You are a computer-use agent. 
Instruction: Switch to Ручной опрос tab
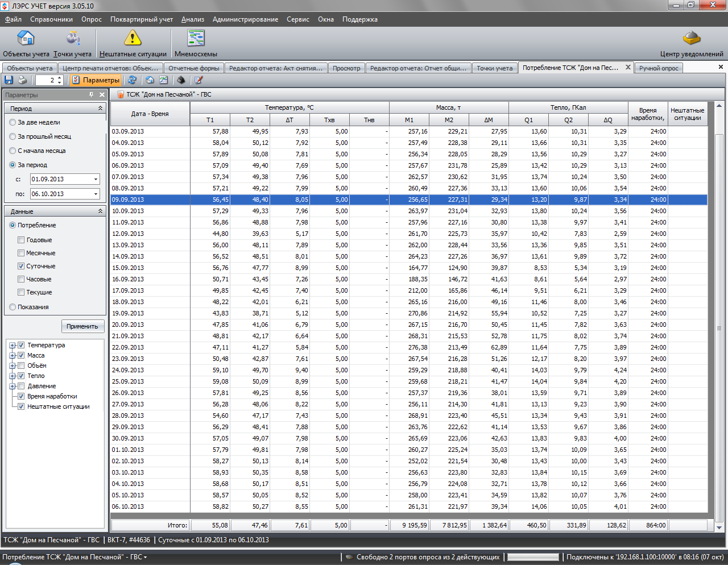point(659,68)
